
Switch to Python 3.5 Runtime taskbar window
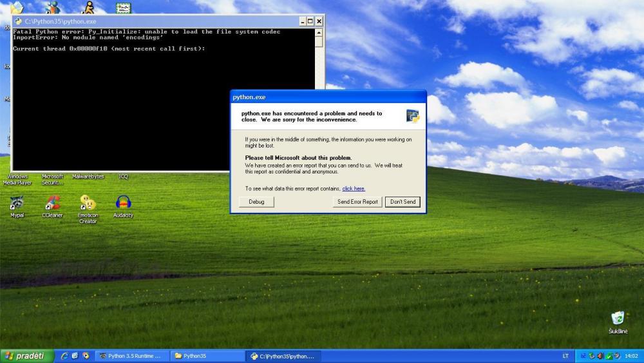pos(132,356)
